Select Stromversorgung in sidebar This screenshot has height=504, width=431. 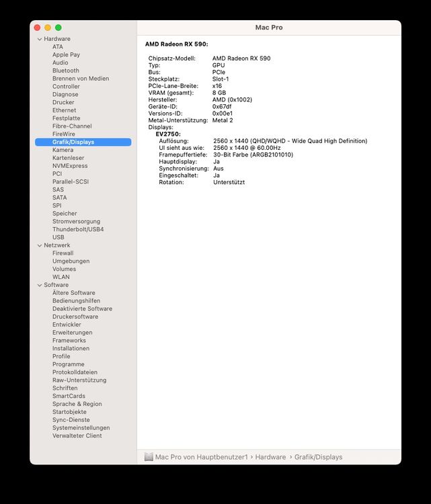tap(76, 222)
